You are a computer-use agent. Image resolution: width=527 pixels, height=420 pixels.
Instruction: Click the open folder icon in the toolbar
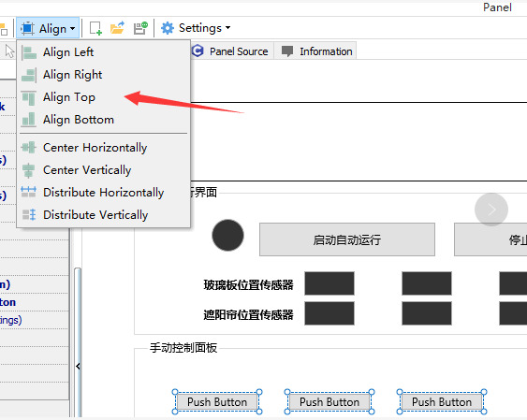click(x=117, y=28)
